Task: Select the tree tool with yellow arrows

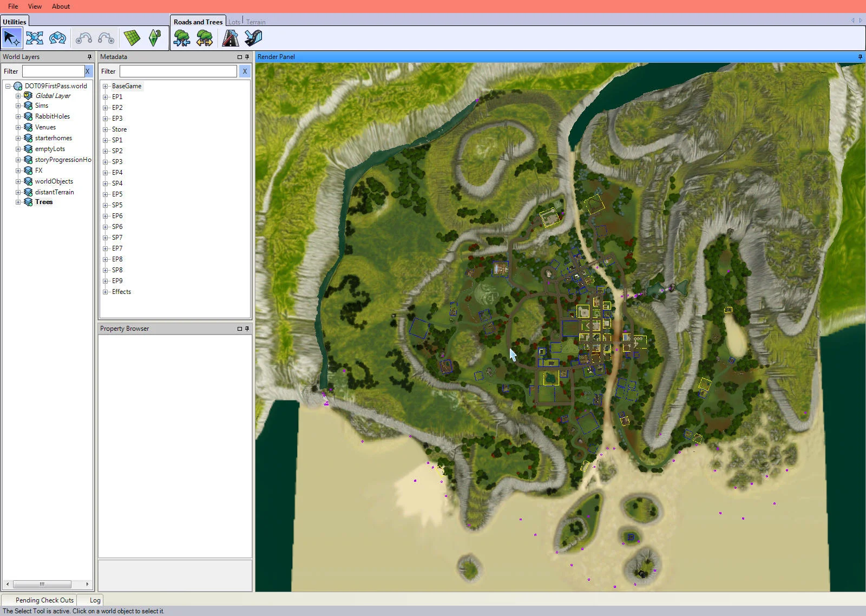Action: pos(205,38)
